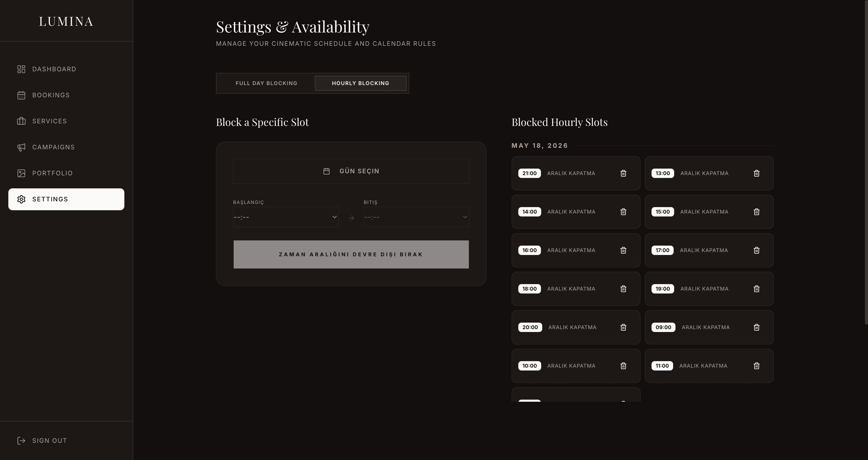The image size is (868, 460).
Task: Open the Settings sidebar item
Action: click(x=66, y=199)
